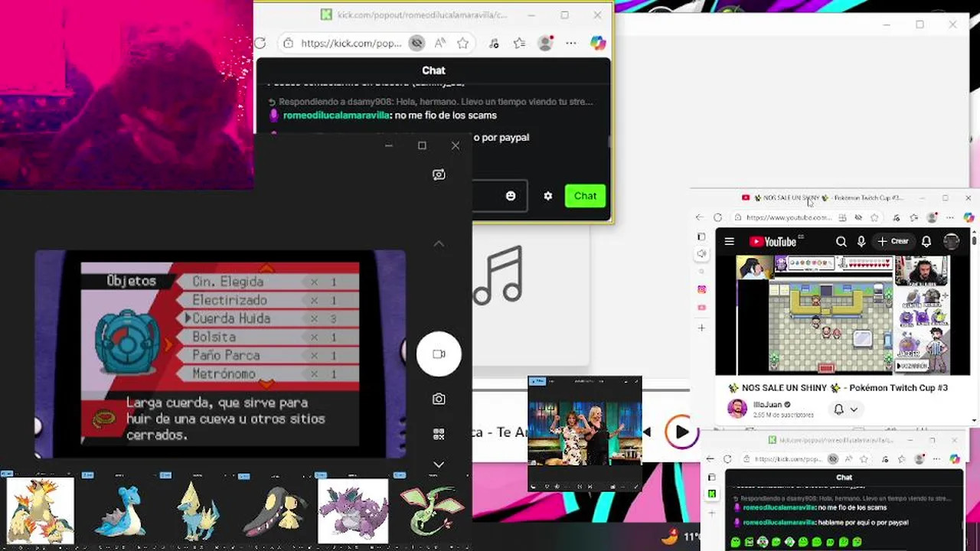Open YouTube account avatar menu
Image resolution: width=980 pixels, height=551 pixels.
952,242
